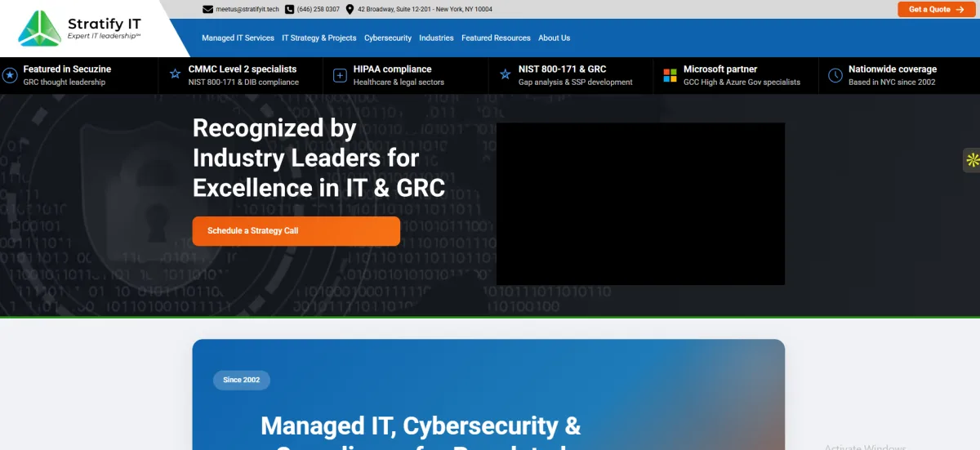Click the black video panel in the hero

640,204
